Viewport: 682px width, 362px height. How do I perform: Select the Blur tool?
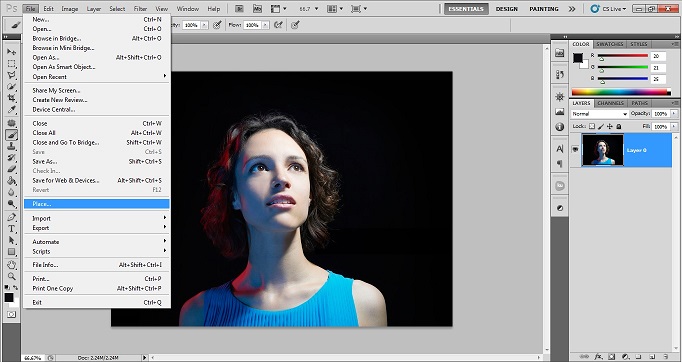[11, 192]
